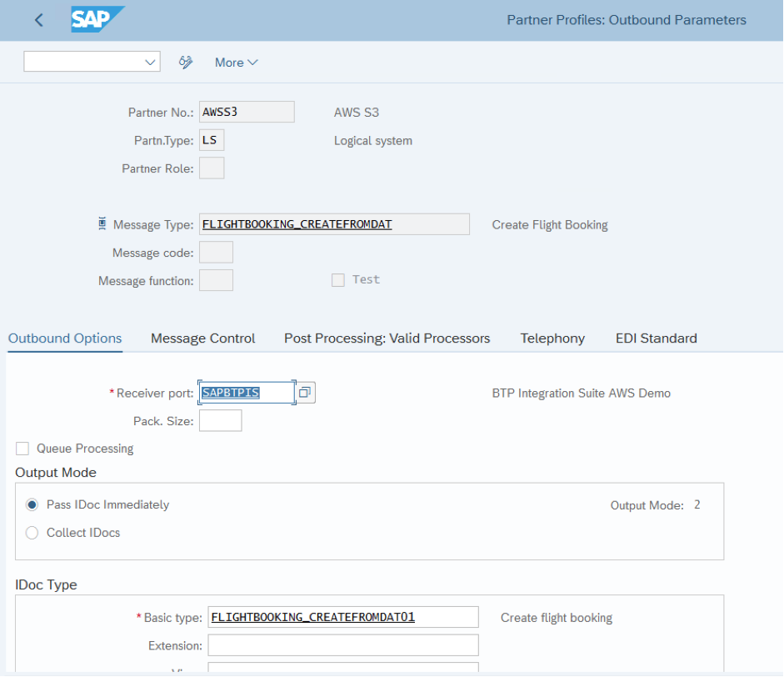Screen dimensions: 784x677
Task: Click the Display/Change glasses-pencil icon
Action: [185, 62]
